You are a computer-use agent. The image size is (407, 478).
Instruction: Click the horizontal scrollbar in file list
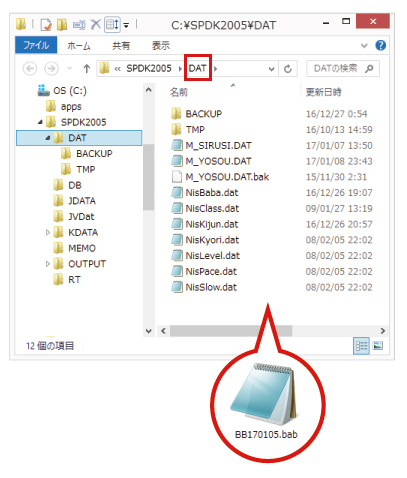[231, 331]
